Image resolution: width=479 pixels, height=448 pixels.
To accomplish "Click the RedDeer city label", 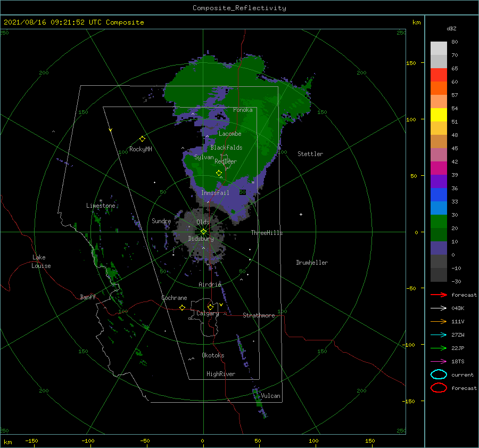I will (x=226, y=161).
